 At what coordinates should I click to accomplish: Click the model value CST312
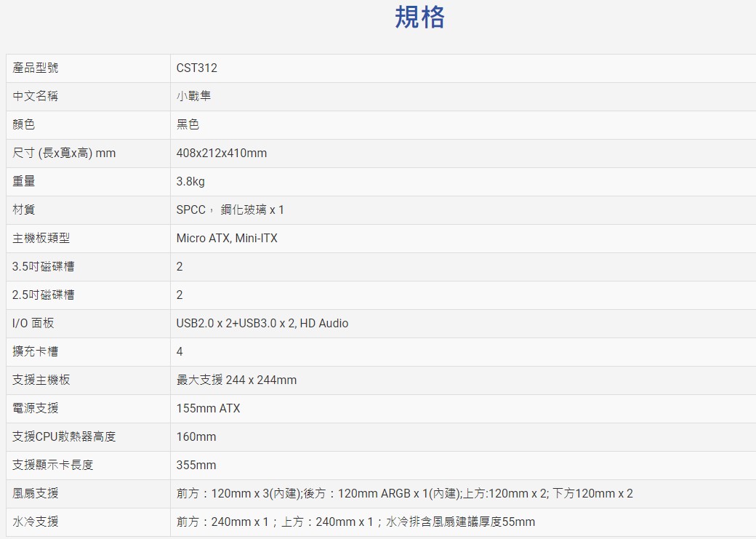tap(197, 68)
